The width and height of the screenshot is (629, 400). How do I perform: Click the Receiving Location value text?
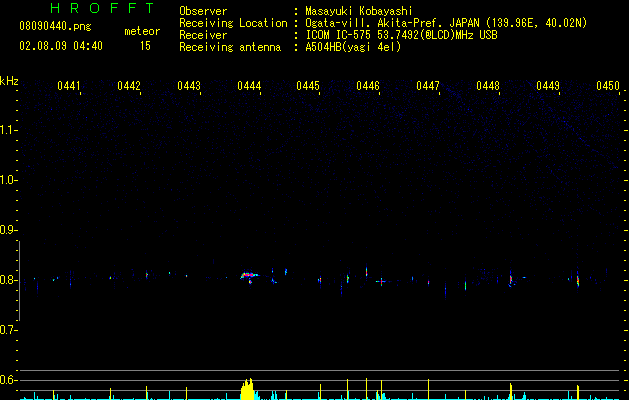446,23
